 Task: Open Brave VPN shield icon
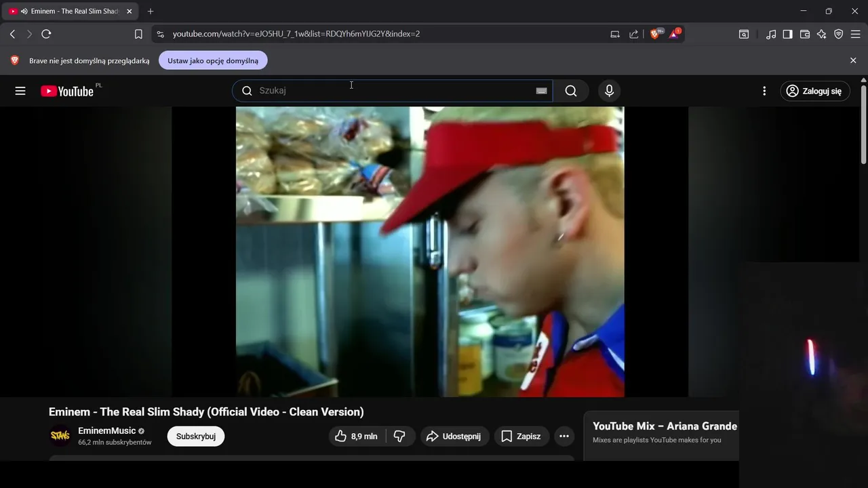[839, 34]
